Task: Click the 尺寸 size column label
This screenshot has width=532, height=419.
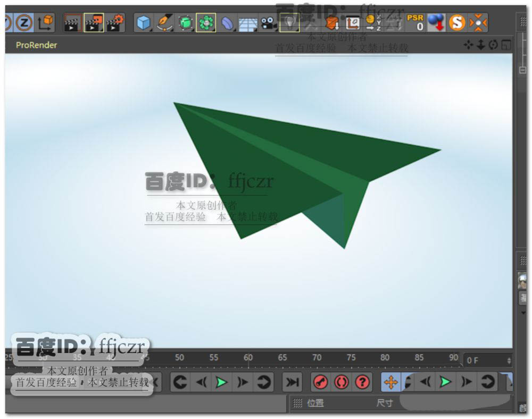Action: coord(385,403)
